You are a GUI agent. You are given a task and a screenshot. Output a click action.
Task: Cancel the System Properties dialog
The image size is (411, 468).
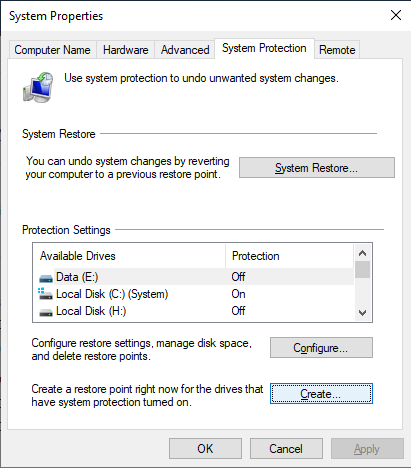286,449
